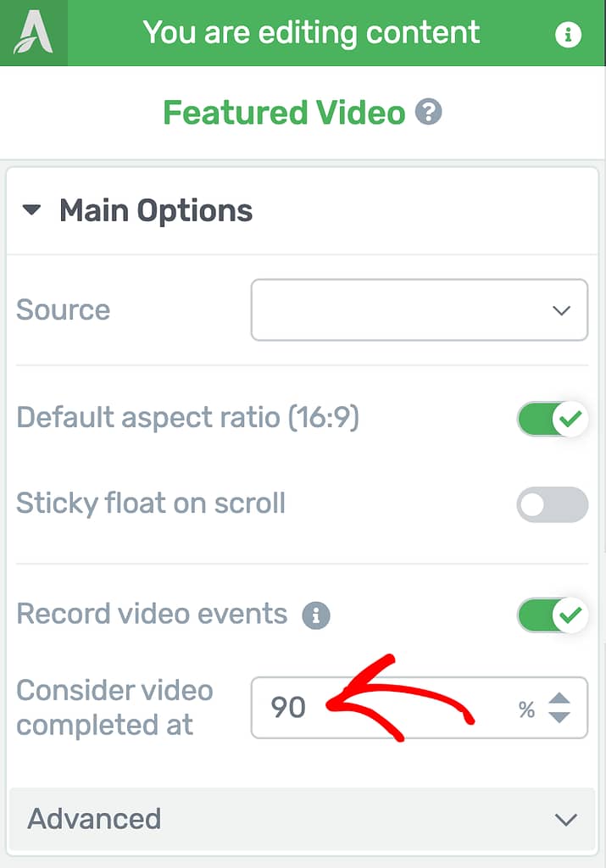606x868 pixels.
Task: Click the percent unit symbol in field
Action: pos(526,709)
